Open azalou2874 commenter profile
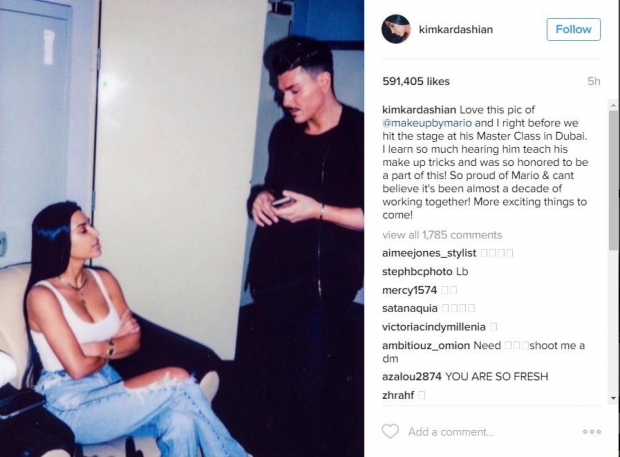The image size is (620, 457). point(412,376)
